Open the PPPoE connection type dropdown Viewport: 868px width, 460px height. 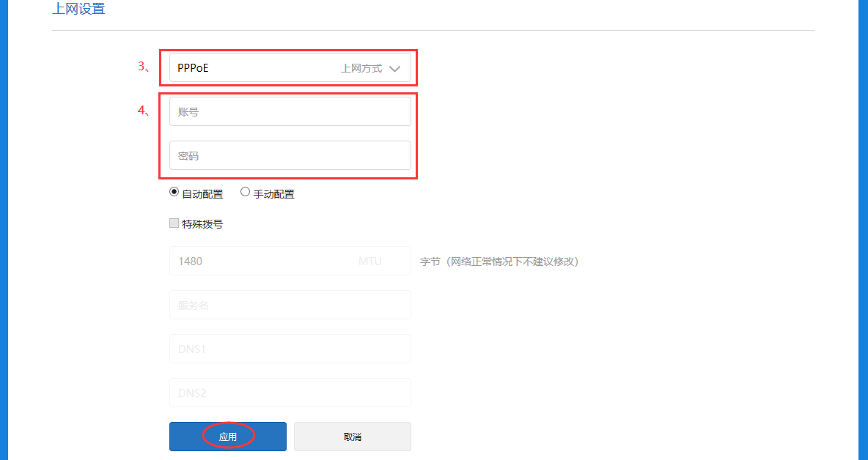pyautogui.click(x=290, y=68)
